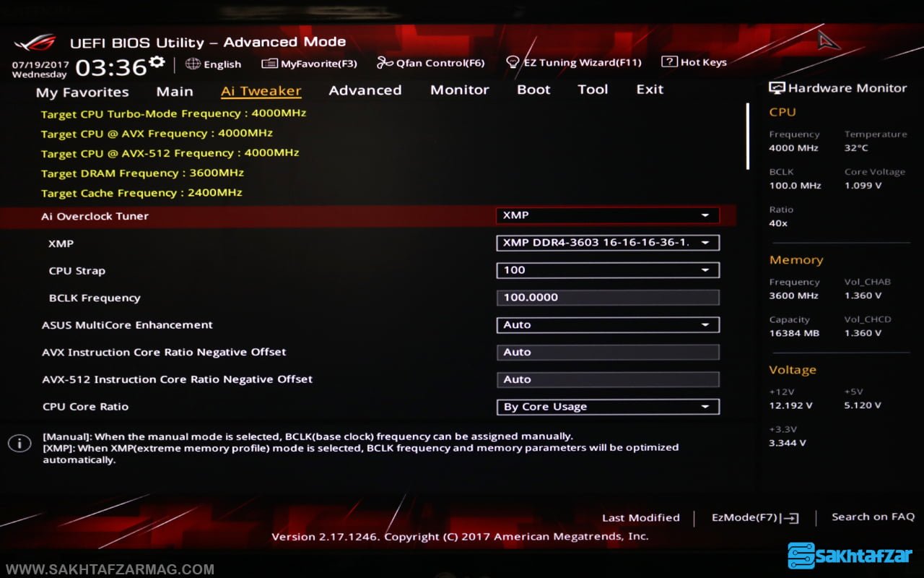This screenshot has height=578, width=924.
Task: Switch to the Advanced tab
Action: click(365, 90)
